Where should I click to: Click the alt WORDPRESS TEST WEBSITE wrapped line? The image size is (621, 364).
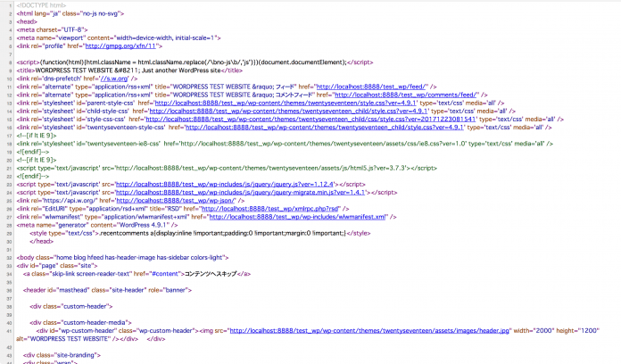91,339
